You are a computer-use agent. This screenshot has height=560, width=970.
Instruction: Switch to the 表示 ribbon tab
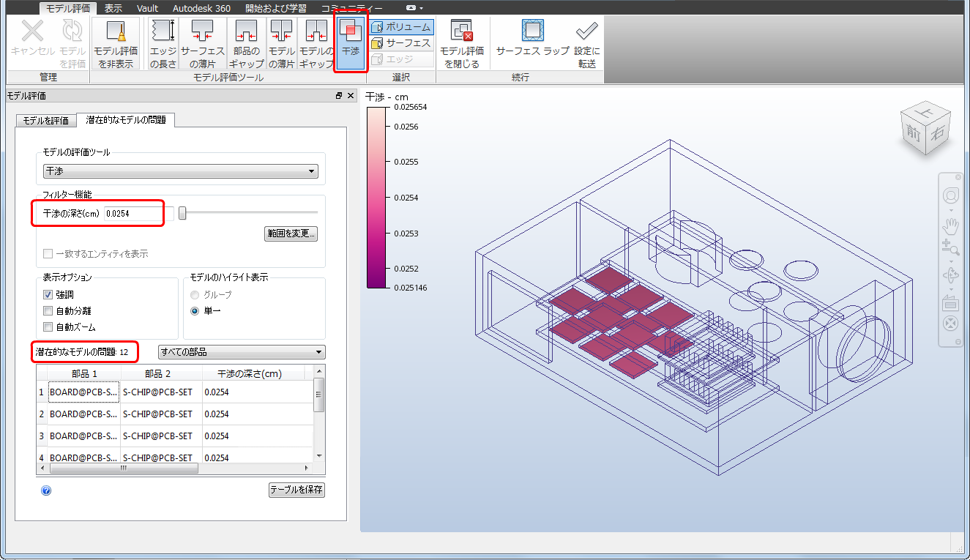[113, 8]
